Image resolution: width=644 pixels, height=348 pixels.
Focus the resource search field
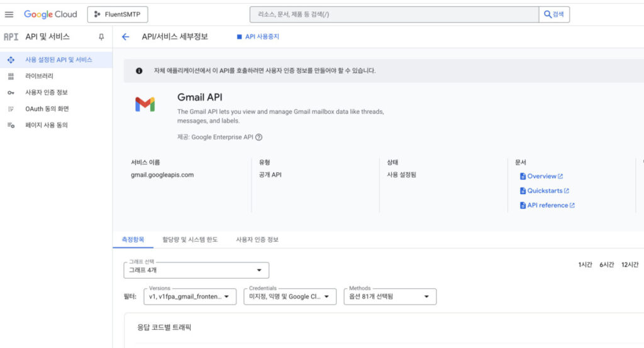[394, 14]
